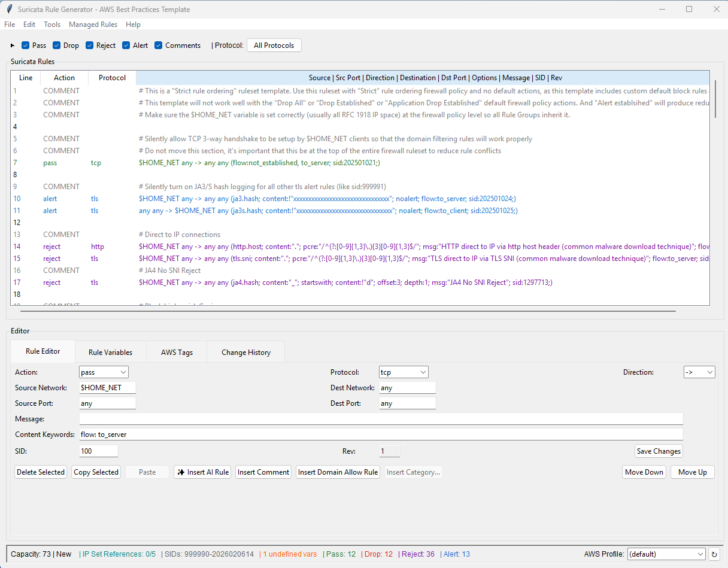This screenshot has width=728, height=568.
Task: Toggle the Comments filter checkbox
Action: [159, 45]
